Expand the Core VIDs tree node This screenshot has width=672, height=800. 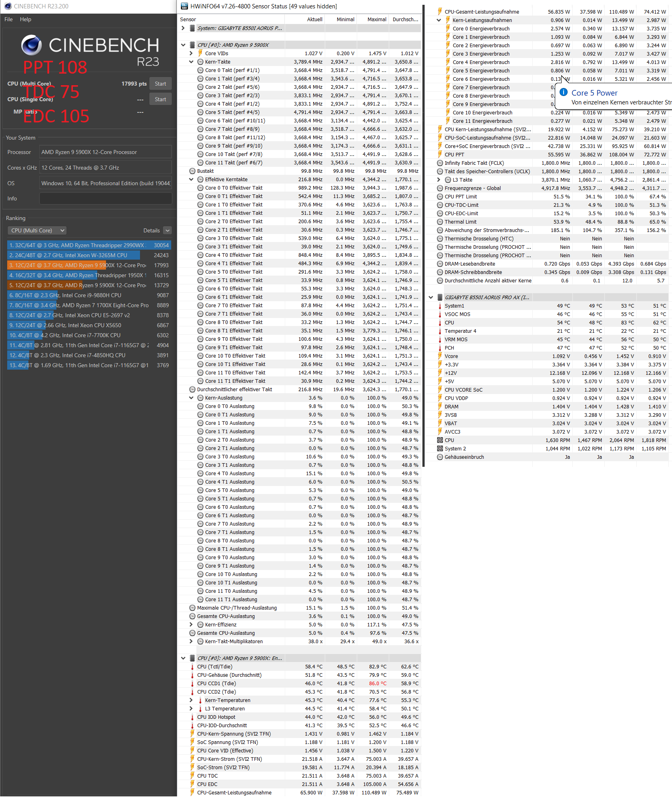(191, 53)
